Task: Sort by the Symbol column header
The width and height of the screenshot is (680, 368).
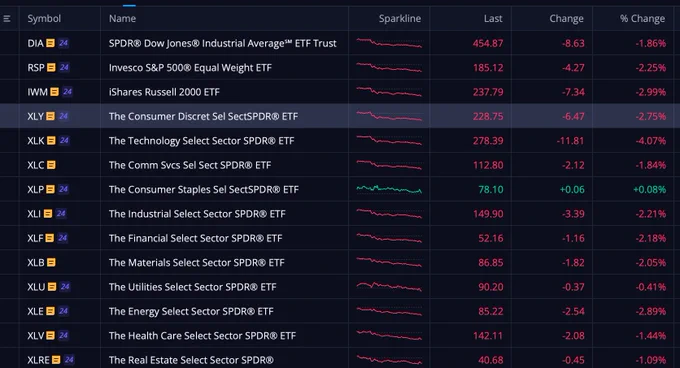Action: [x=44, y=18]
